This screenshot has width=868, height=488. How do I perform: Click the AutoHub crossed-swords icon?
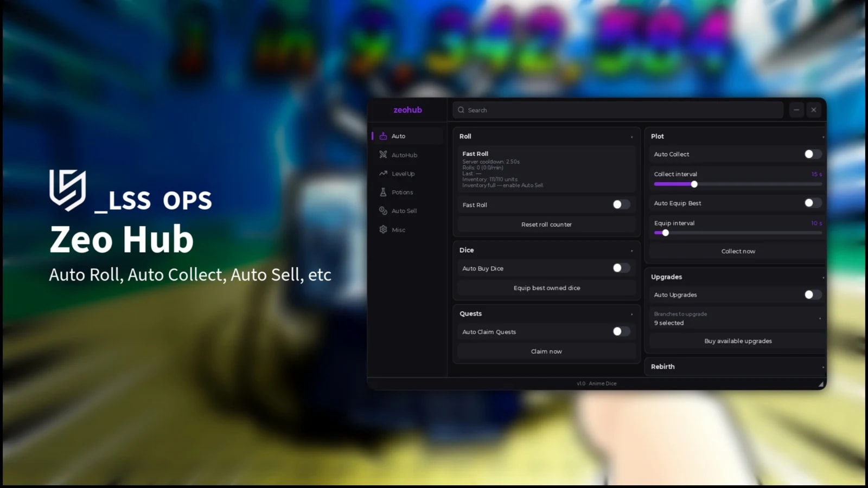coord(383,155)
